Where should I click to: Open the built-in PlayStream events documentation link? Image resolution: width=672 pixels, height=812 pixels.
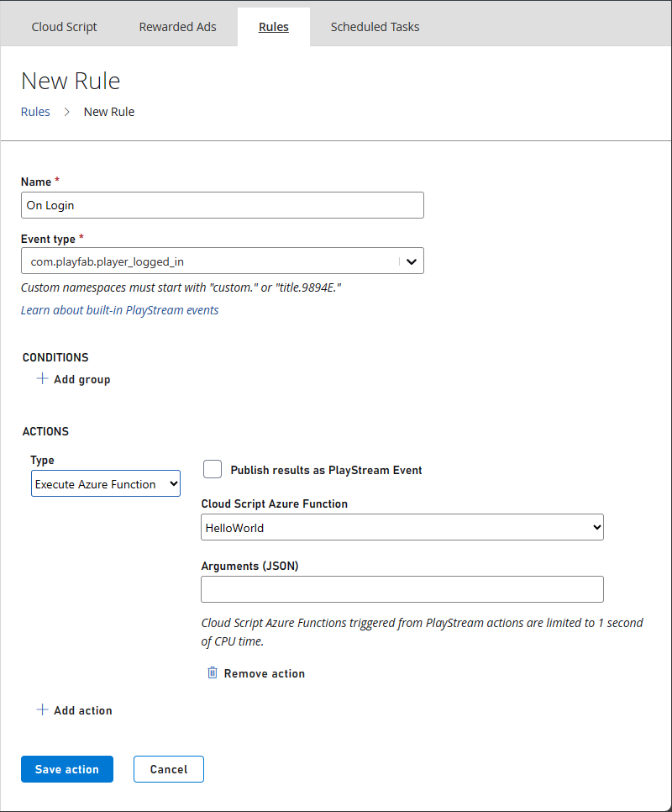[119, 309]
